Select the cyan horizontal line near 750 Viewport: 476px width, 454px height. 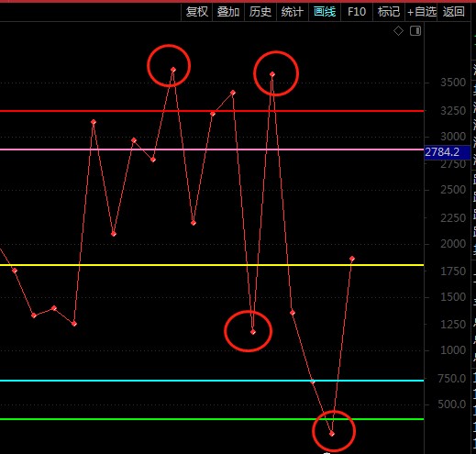(212, 381)
